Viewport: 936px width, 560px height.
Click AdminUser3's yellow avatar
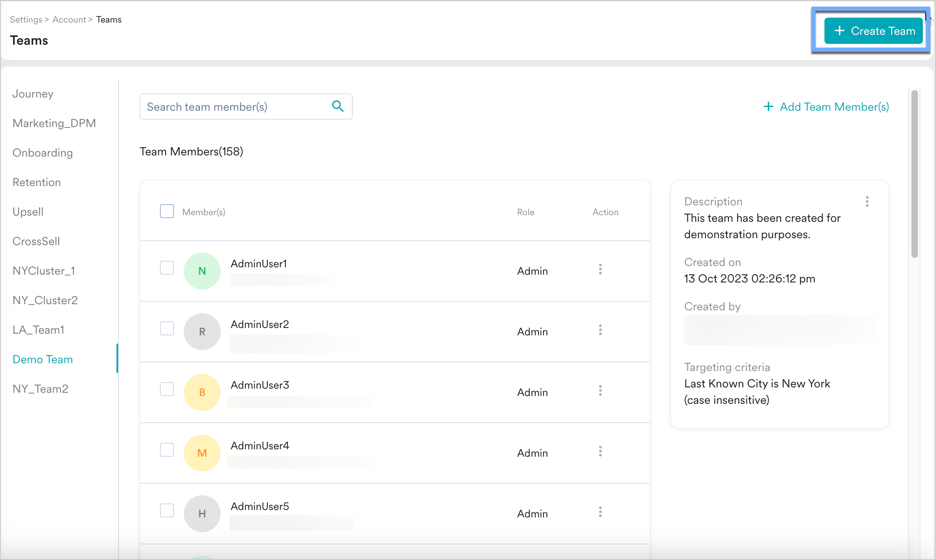point(202,392)
